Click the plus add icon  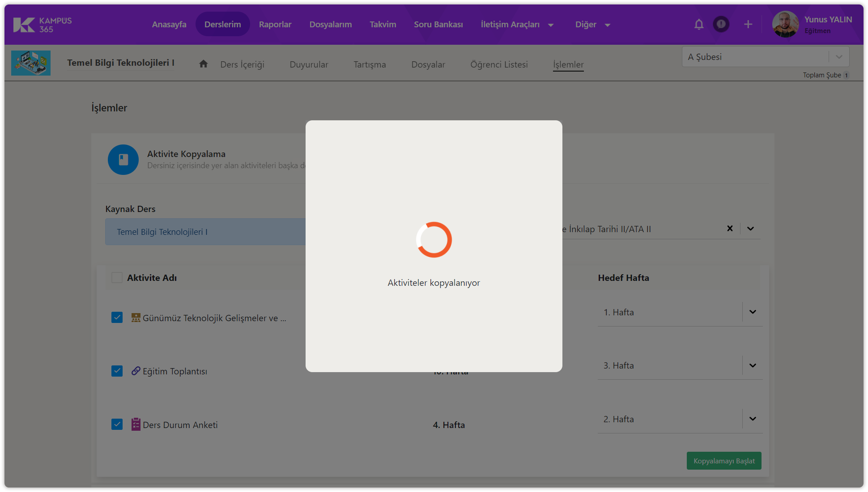748,24
